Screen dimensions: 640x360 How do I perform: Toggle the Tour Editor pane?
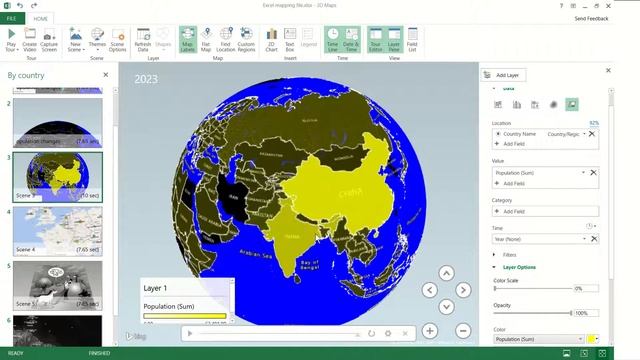[x=376, y=40]
